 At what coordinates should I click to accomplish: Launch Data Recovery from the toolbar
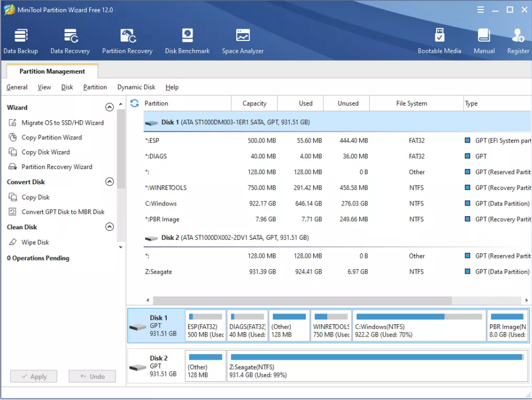(70, 42)
